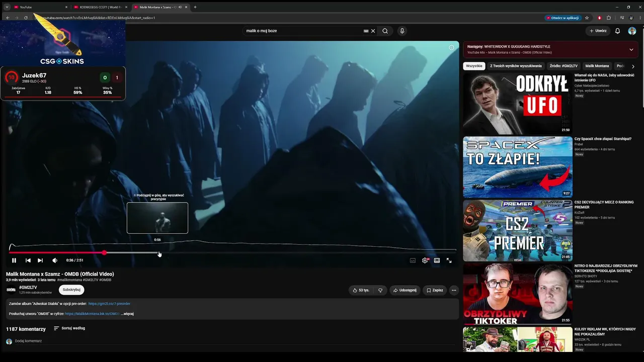Click in the YouTube search box
Viewport: 644px width, 362px height.
(303, 31)
